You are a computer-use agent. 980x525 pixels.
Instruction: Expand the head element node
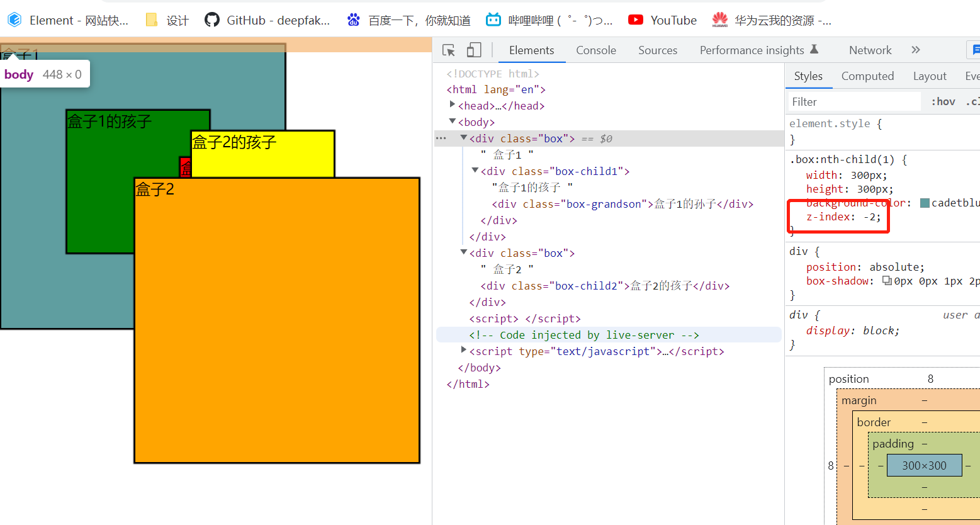coord(453,104)
